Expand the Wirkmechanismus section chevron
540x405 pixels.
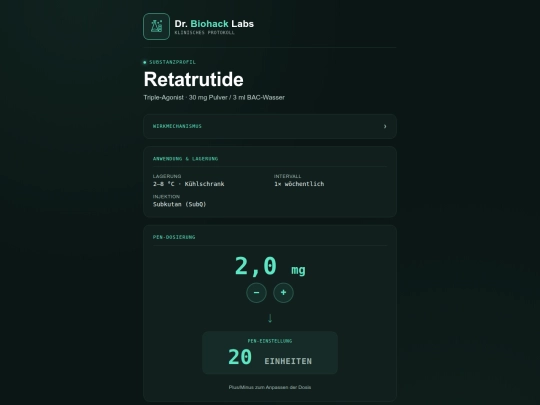point(385,126)
